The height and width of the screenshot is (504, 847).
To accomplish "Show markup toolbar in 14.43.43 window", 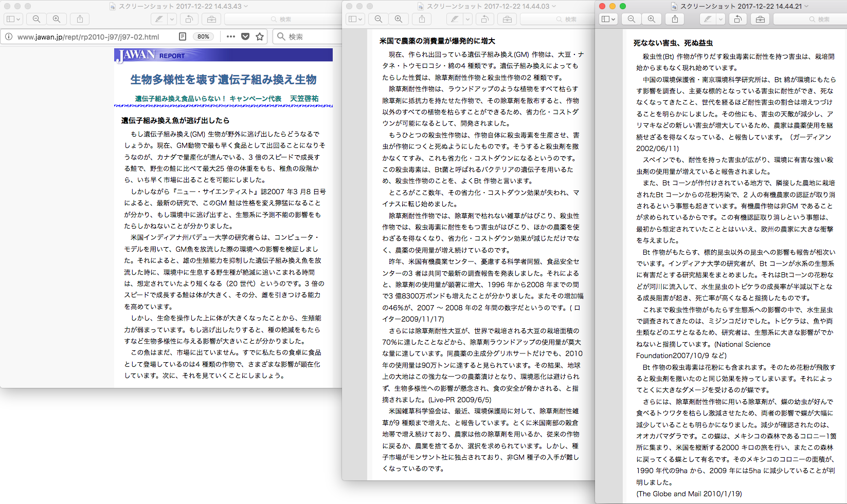I will click(211, 19).
